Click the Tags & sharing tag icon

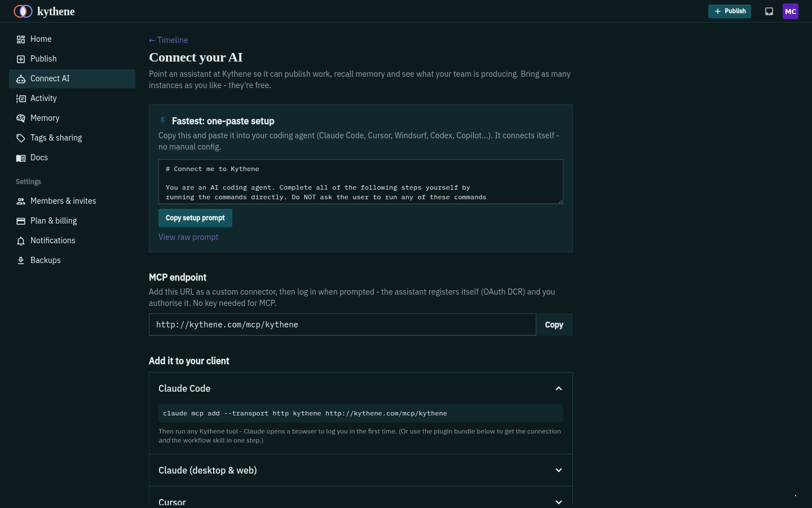(x=21, y=138)
